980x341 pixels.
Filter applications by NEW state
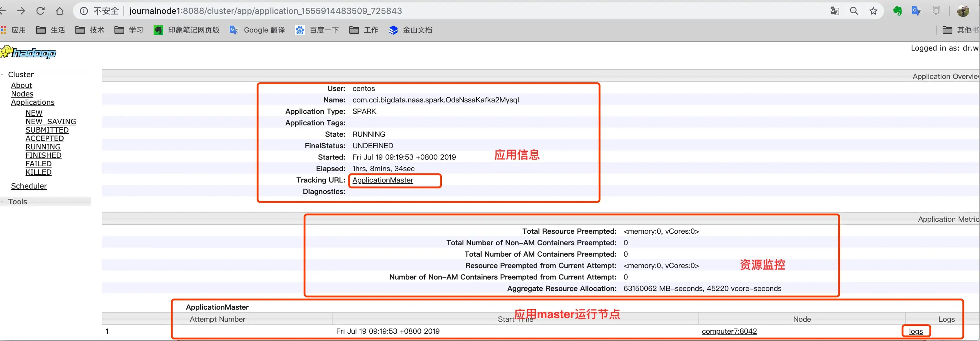tap(34, 113)
